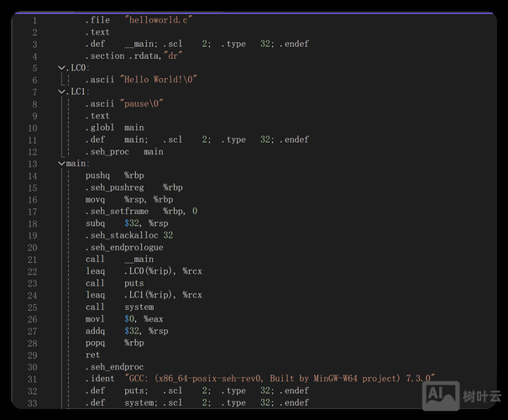Click the pushq %rbp instruction
Viewport: 508px width, 420px height.
114,176
